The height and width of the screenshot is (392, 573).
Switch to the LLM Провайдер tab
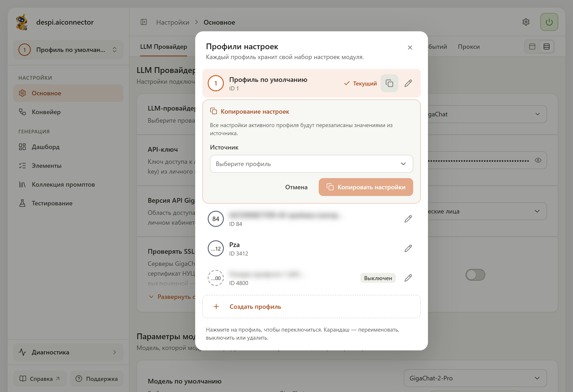[164, 47]
